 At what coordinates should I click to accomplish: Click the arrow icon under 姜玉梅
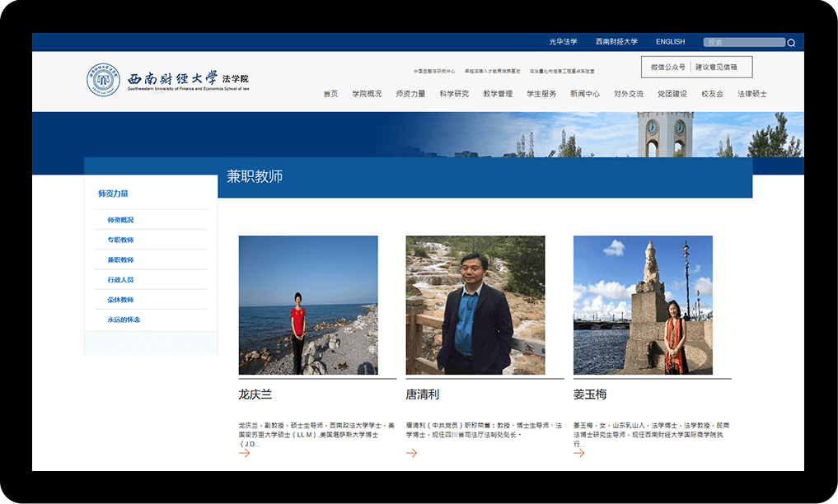click(578, 453)
